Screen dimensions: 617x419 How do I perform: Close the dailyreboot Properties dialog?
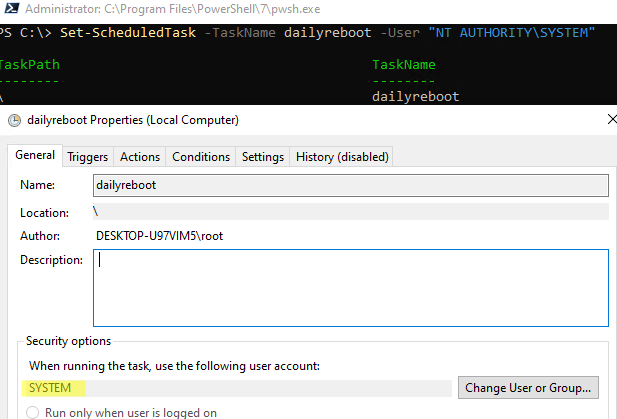coord(609,120)
